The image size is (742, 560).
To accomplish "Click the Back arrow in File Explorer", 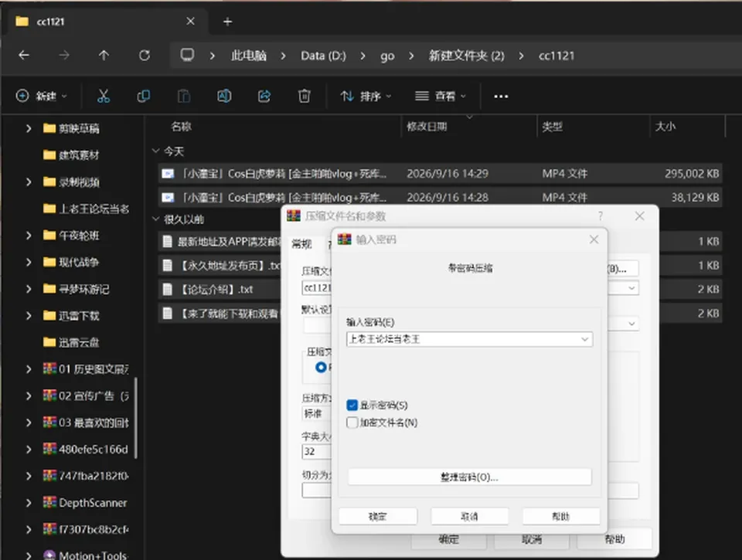I will [x=24, y=56].
